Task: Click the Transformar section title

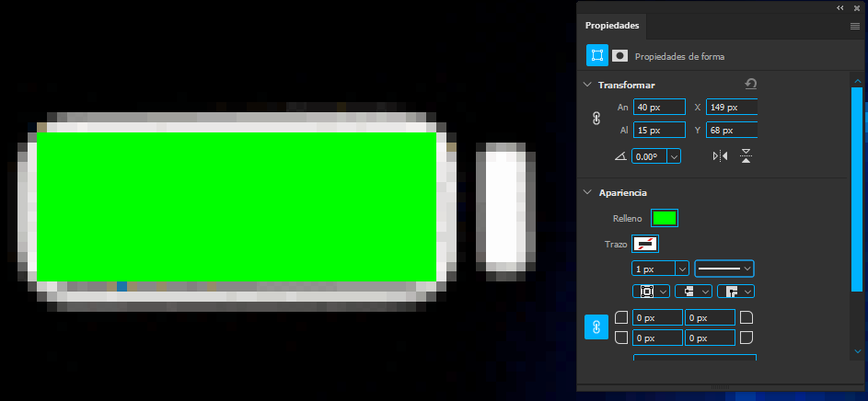Action: pos(627,85)
